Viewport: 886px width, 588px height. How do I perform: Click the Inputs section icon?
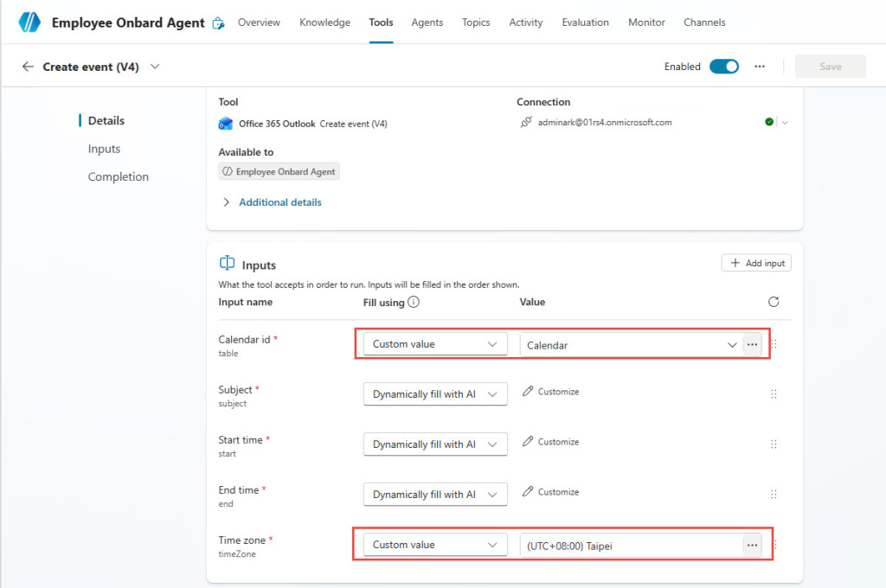click(228, 263)
